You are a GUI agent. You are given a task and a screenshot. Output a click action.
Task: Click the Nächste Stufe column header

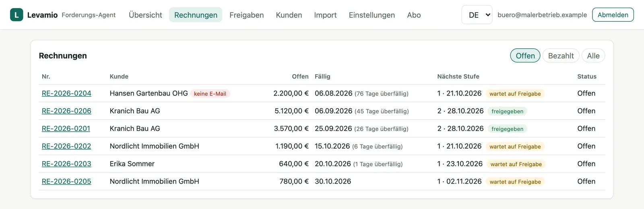[x=458, y=77]
